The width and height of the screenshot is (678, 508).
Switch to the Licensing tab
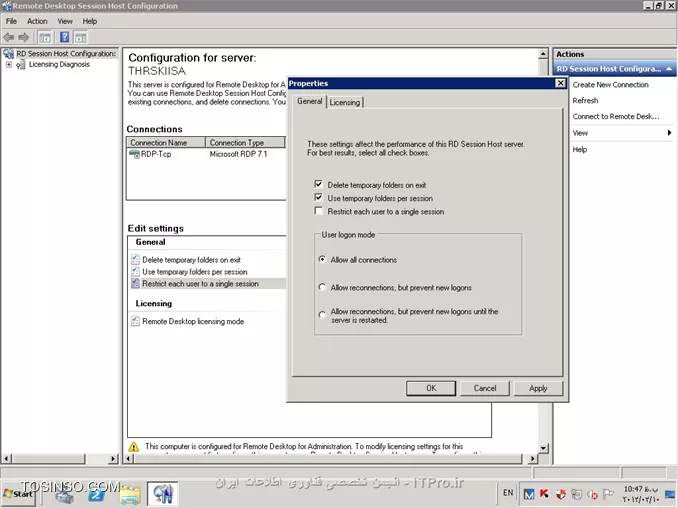coord(345,102)
